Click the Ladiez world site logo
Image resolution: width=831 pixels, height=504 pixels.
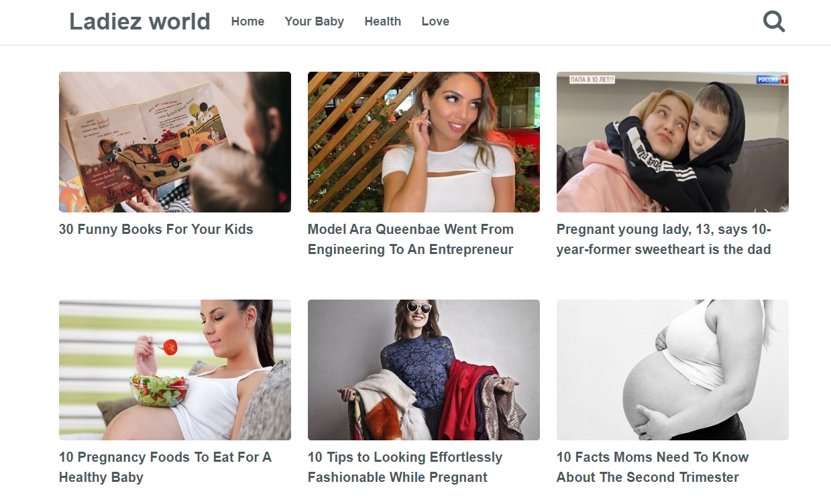point(140,21)
